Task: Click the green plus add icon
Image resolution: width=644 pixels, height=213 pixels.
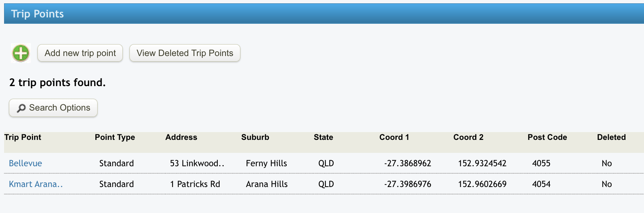Action: point(21,53)
